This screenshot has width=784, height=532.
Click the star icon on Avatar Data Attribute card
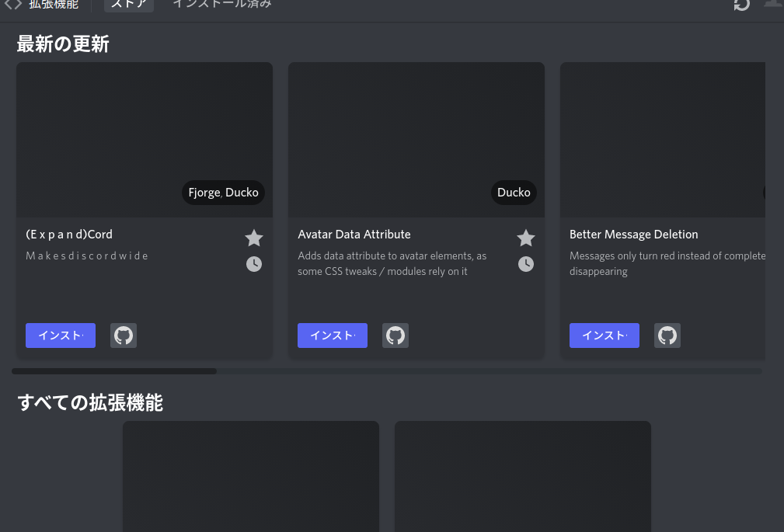526,238
